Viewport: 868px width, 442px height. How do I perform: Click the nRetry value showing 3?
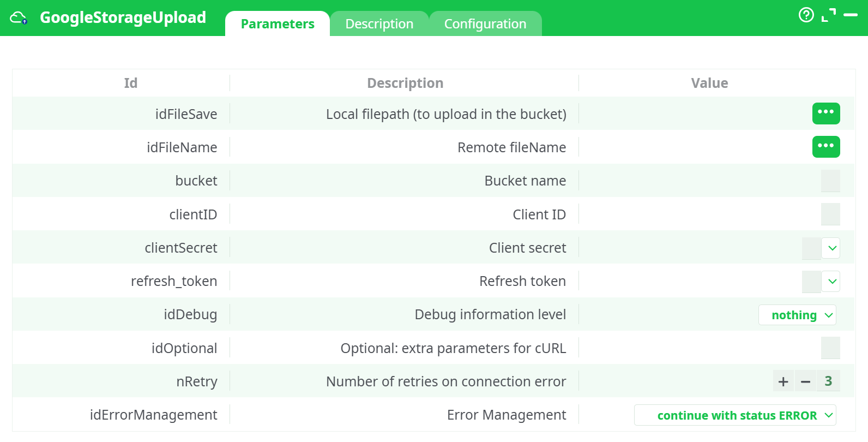coord(828,381)
